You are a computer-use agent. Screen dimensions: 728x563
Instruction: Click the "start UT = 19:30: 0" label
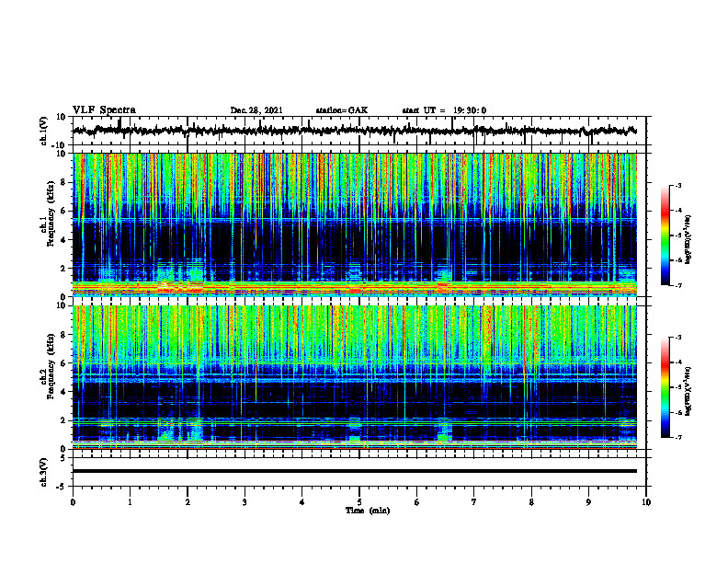[x=444, y=110]
